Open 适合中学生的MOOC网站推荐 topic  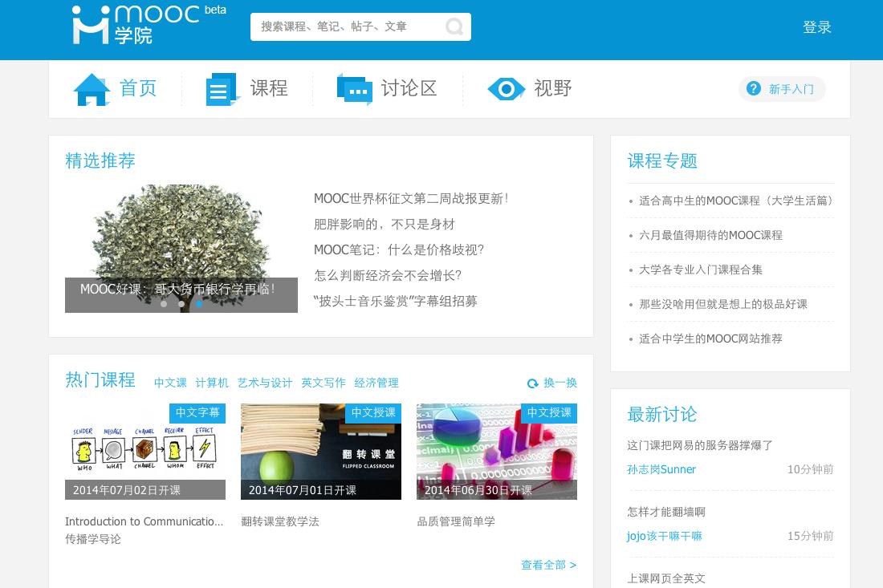pyautogui.click(x=710, y=339)
